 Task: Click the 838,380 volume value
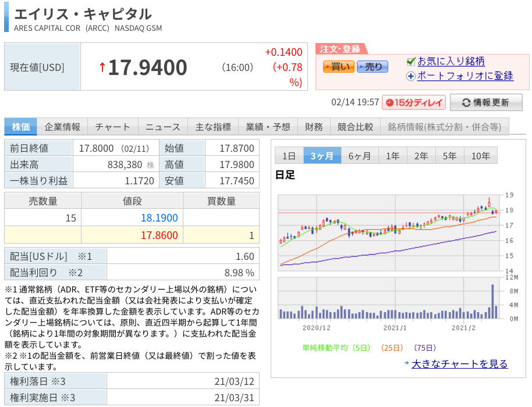point(125,165)
